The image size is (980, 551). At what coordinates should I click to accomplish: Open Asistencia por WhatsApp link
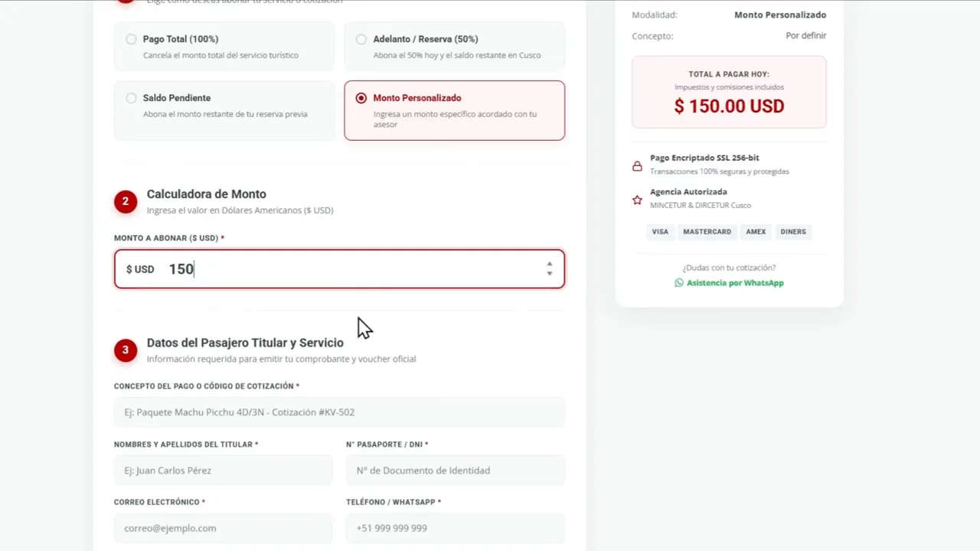pyautogui.click(x=735, y=283)
